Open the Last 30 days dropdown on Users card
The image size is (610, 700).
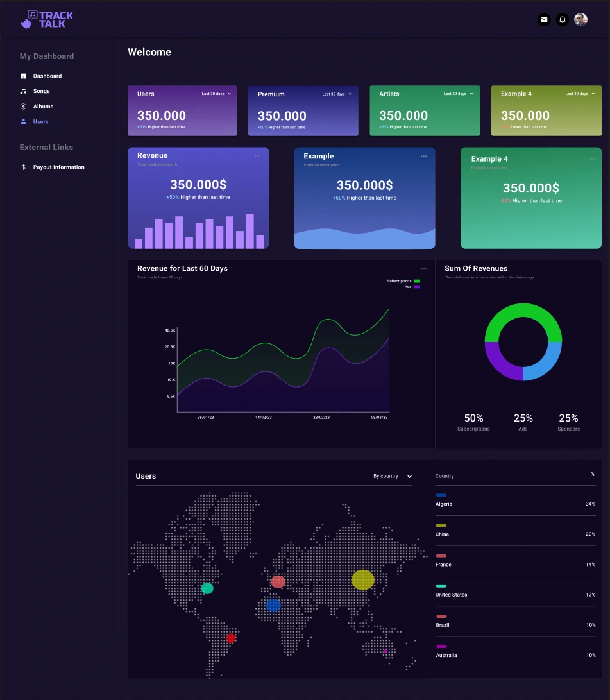tap(216, 93)
